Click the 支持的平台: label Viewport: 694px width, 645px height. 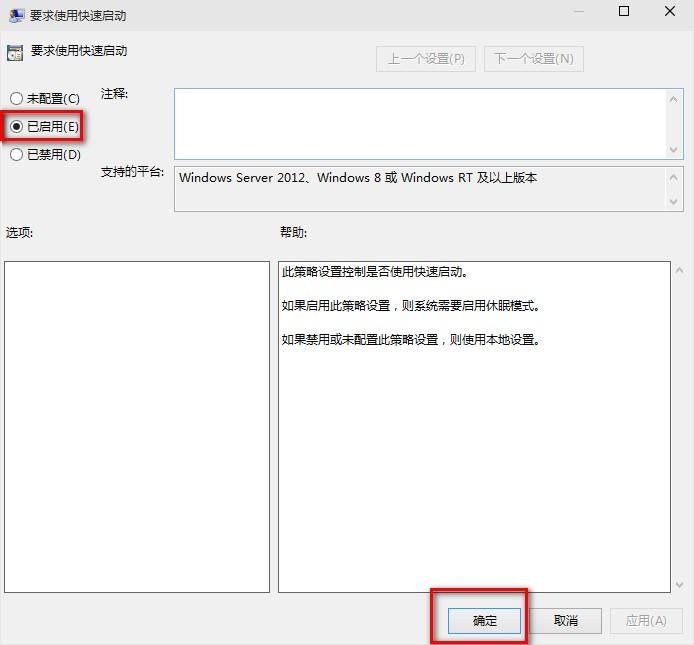tap(132, 171)
